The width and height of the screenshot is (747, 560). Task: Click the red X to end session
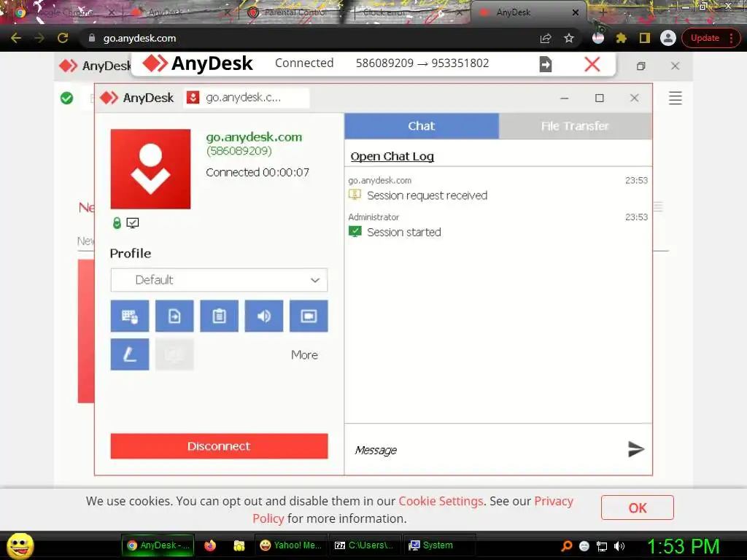tap(592, 64)
